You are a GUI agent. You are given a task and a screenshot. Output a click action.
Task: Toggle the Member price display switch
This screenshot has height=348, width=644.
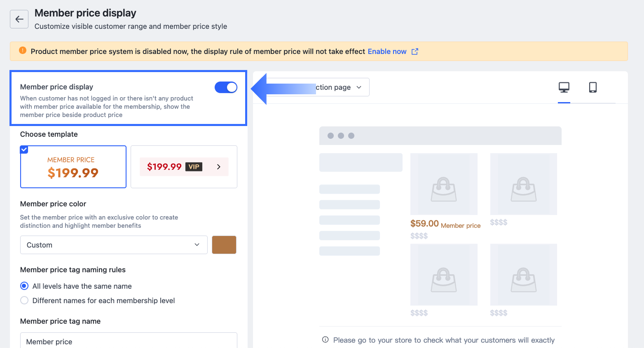click(226, 87)
